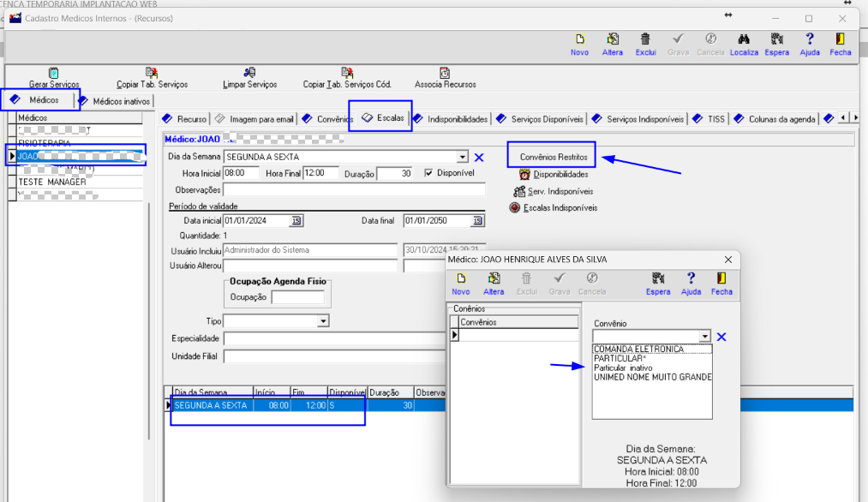Click Copiar Tab. Serviços
This screenshot has width=868, height=502.
(152, 78)
